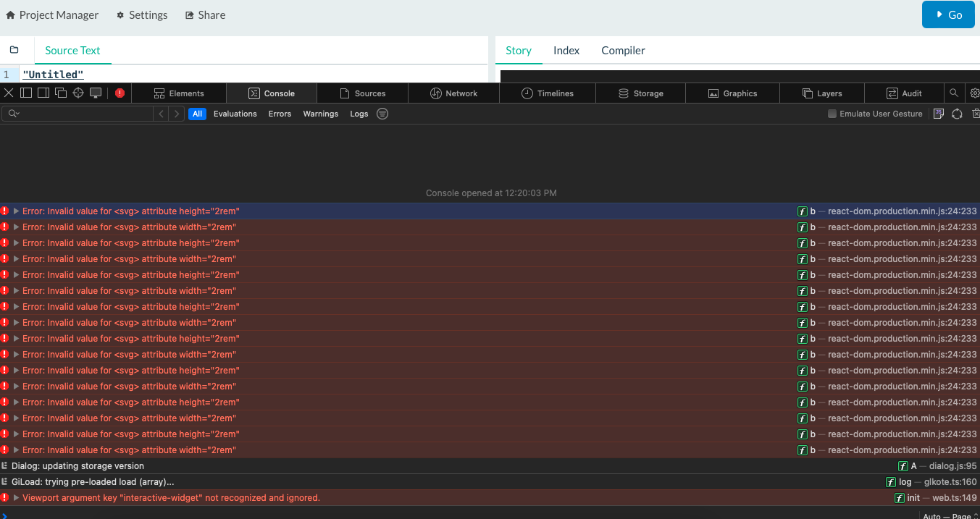Open dialog.js:95 source link
Screen dimensions: 980x519
tap(953, 466)
